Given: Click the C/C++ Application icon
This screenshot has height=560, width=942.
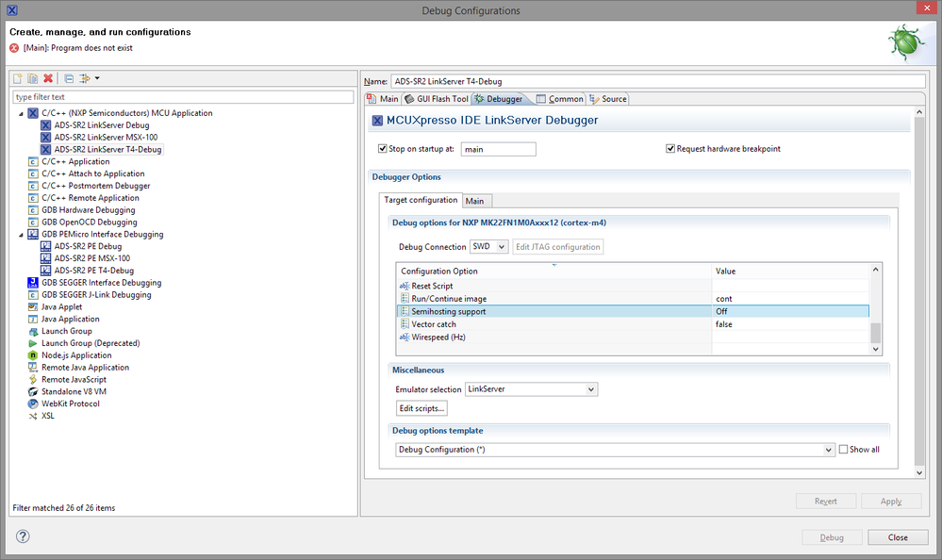Looking at the screenshot, I should [33, 161].
